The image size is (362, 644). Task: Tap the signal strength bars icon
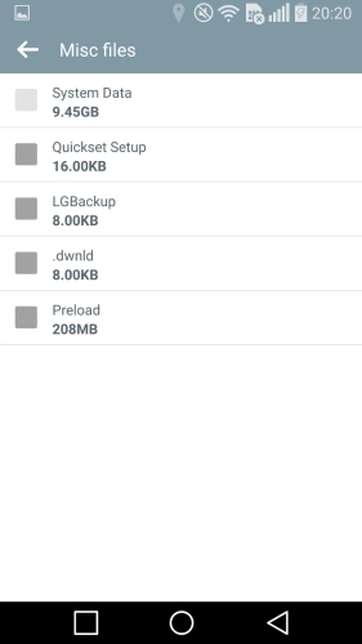(x=279, y=13)
